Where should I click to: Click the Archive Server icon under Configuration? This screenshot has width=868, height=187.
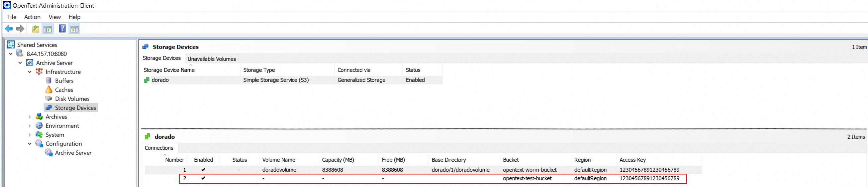(x=49, y=153)
